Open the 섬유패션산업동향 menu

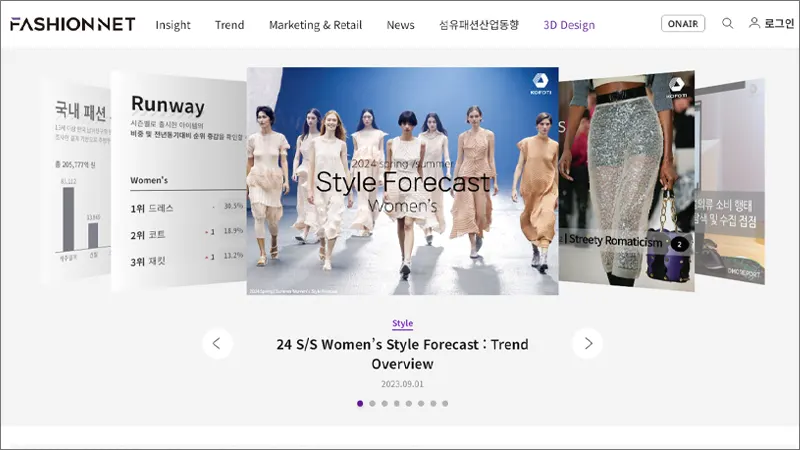(x=479, y=24)
